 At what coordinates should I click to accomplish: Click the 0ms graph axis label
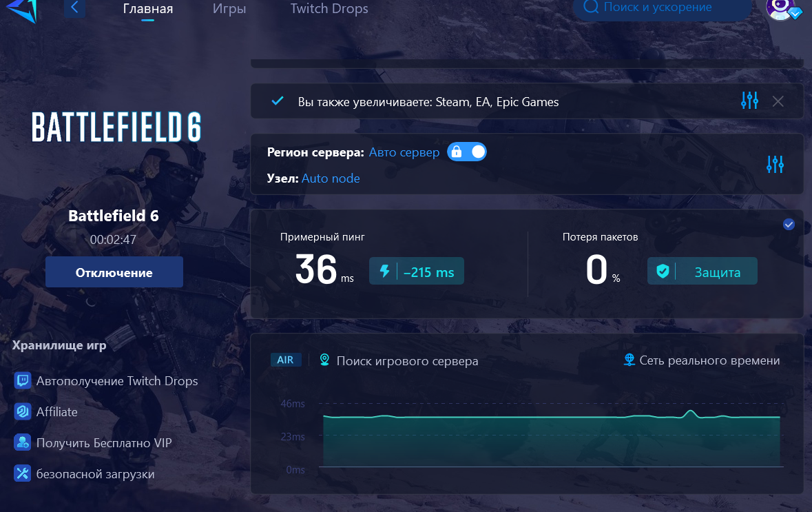coord(295,469)
